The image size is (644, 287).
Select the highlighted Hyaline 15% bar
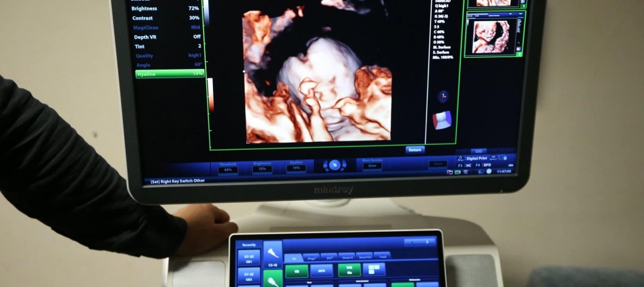pos(170,74)
